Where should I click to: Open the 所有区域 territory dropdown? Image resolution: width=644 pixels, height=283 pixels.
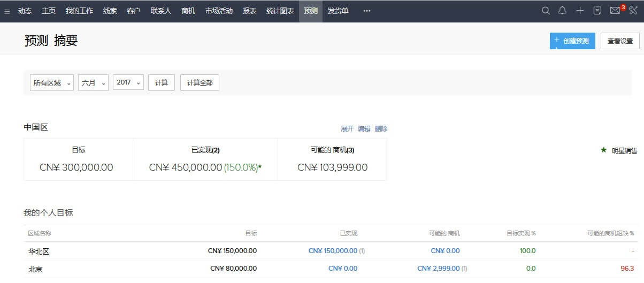51,83
